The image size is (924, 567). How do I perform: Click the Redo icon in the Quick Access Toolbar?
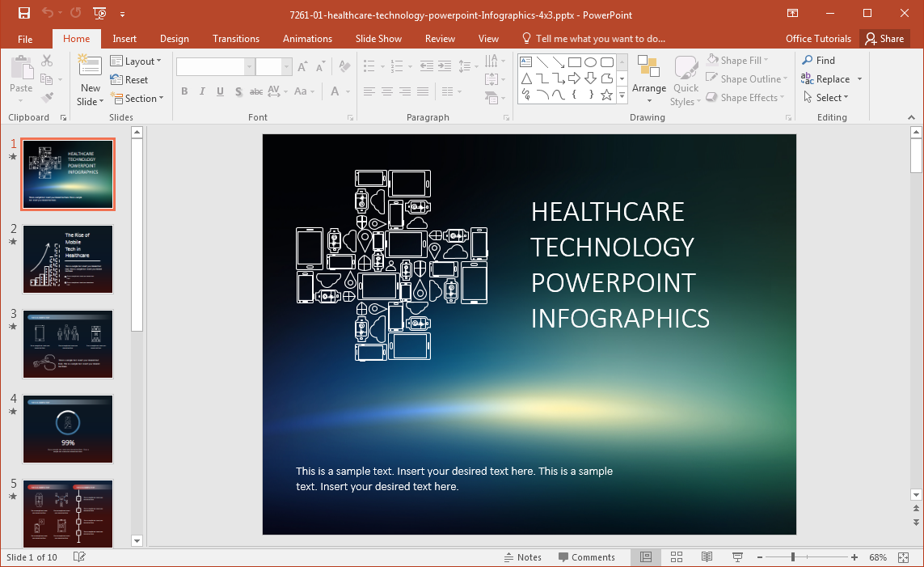click(x=75, y=13)
